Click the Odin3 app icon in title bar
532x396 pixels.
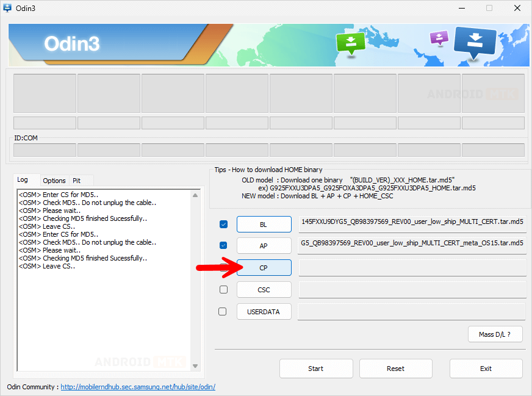pos(7,8)
